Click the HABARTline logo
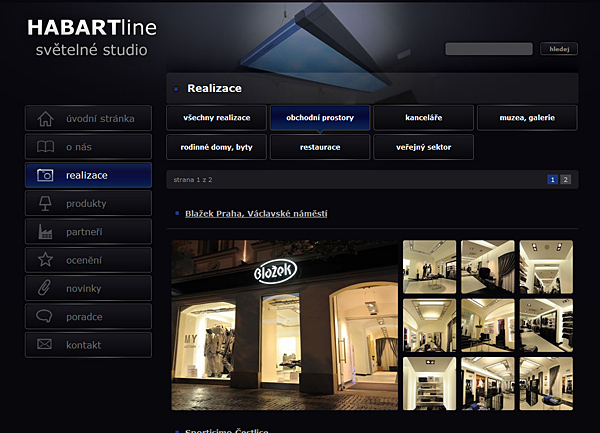Screen dimensions: 600x433 (92, 28)
